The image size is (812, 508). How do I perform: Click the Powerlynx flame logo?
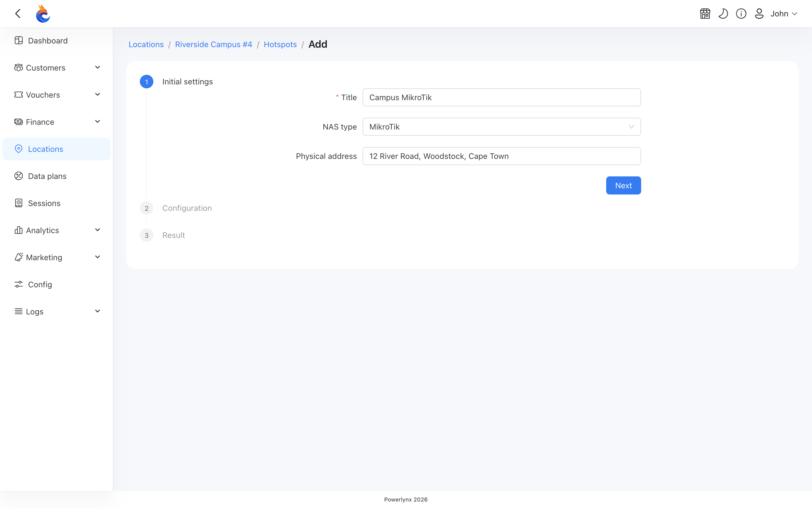tap(43, 14)
